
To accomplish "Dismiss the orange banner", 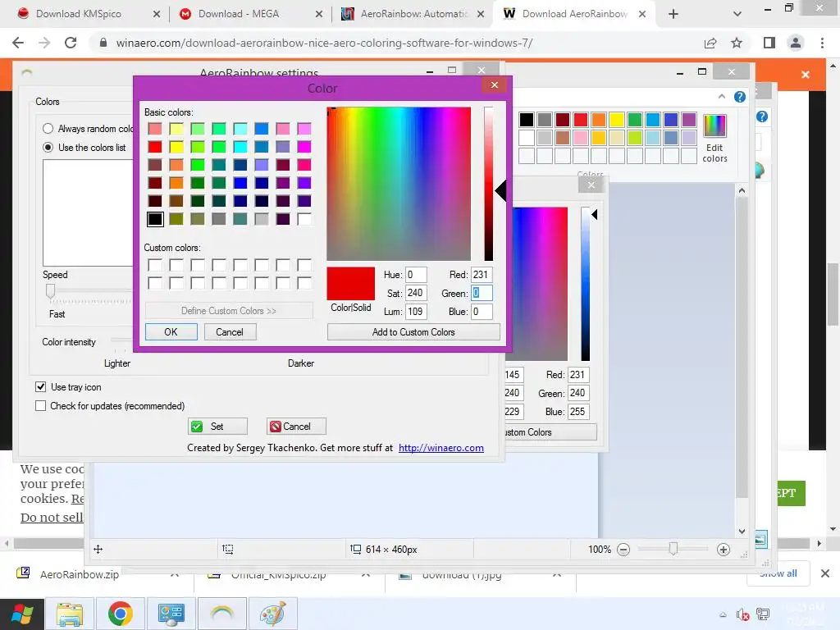I will [806, 75].
